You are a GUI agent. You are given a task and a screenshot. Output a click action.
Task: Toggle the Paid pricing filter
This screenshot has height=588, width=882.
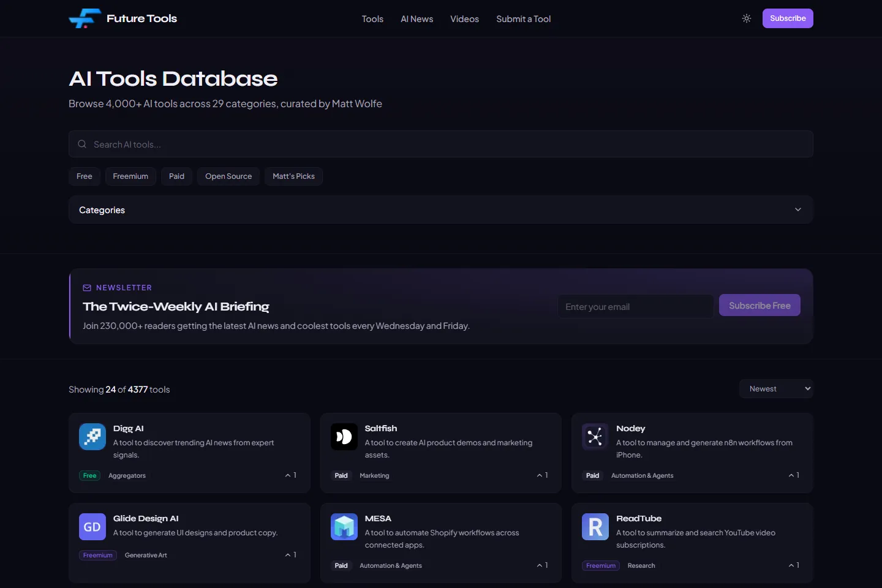[x=176, y=176]
